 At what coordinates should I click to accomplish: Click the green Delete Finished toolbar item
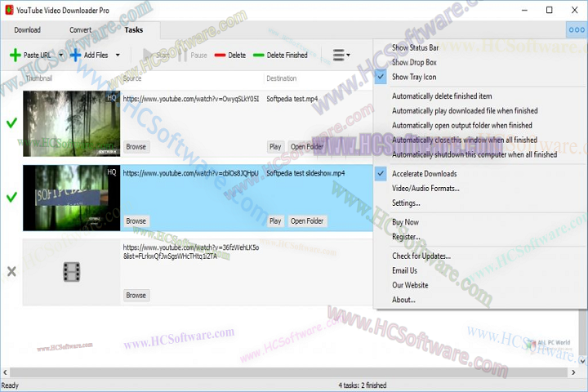pyautogui.click(x=280, y=56)
